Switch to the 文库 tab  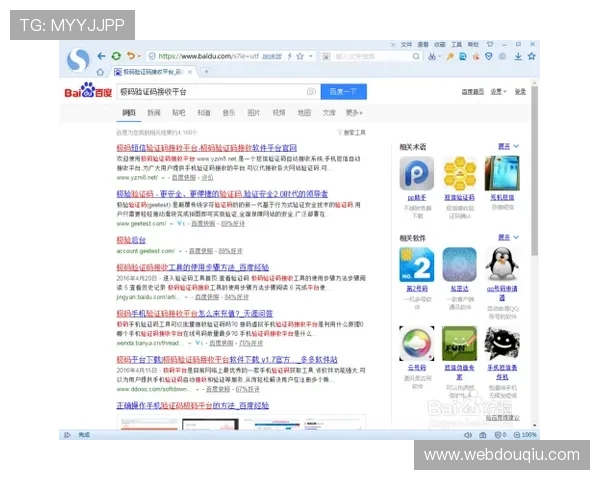pos(329,113)
